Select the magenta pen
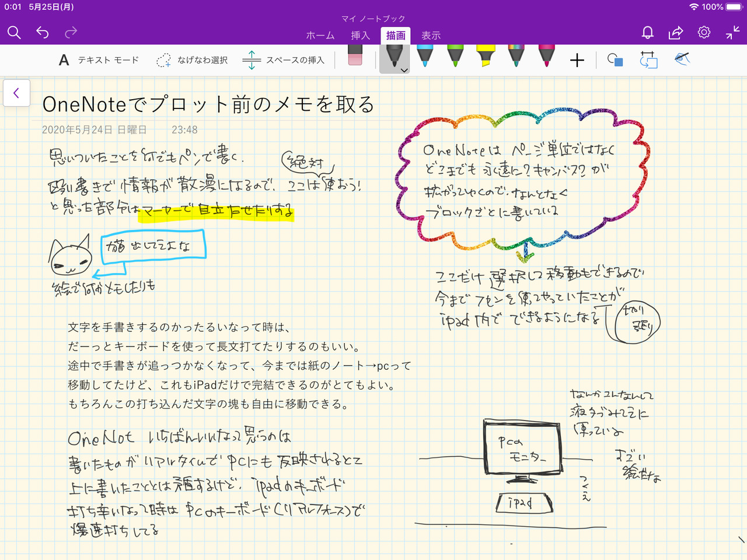Viewport: 747px width, 560px height. click(547, 56)
